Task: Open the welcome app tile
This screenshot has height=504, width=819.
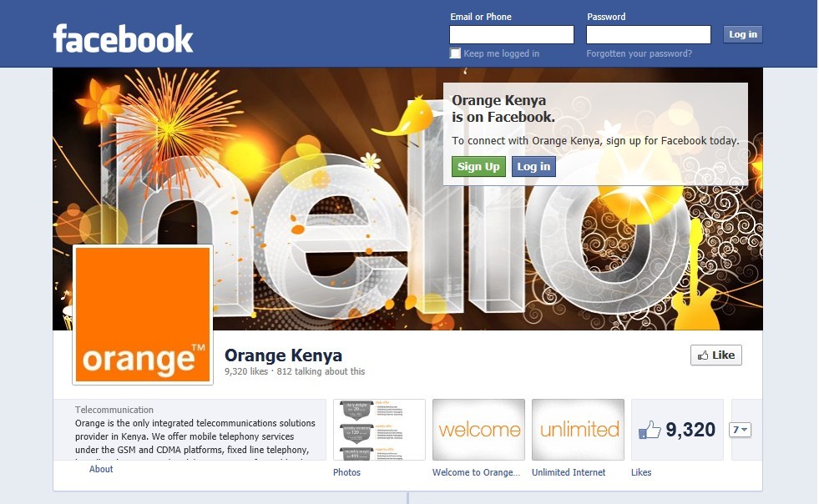Action: pos(478,430)
